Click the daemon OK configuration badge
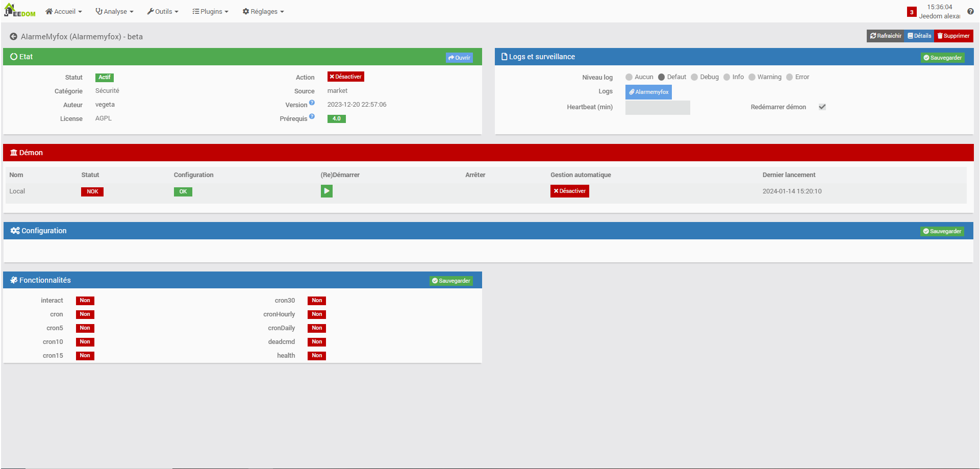The image size is (980, 469). click(183, 192)
